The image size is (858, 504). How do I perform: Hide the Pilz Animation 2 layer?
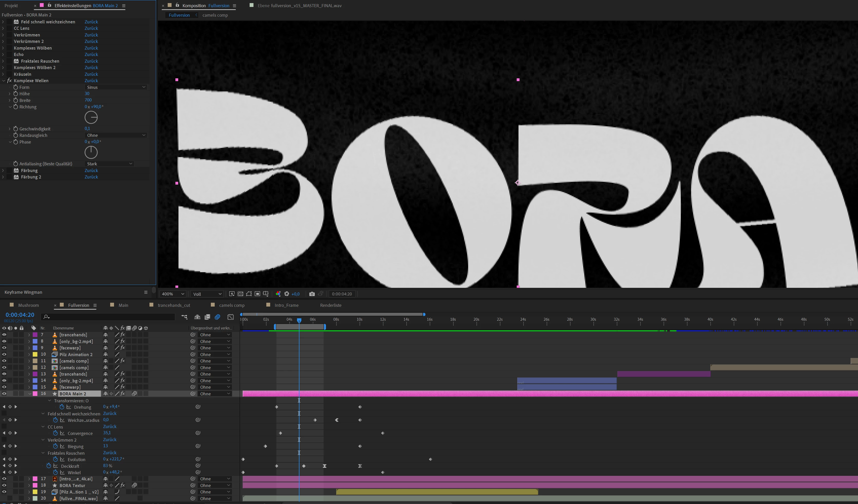pos(4,355)
